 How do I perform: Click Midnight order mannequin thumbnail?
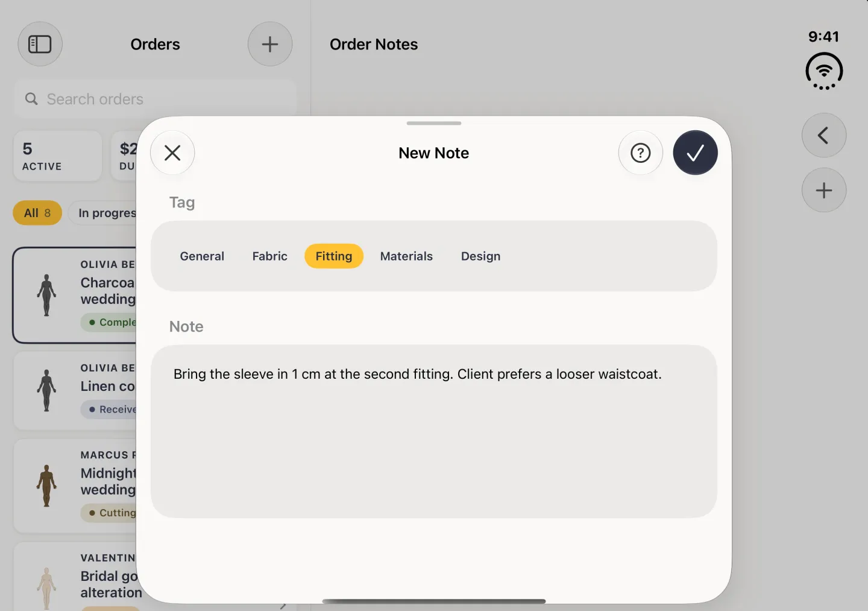coord(46,486)
